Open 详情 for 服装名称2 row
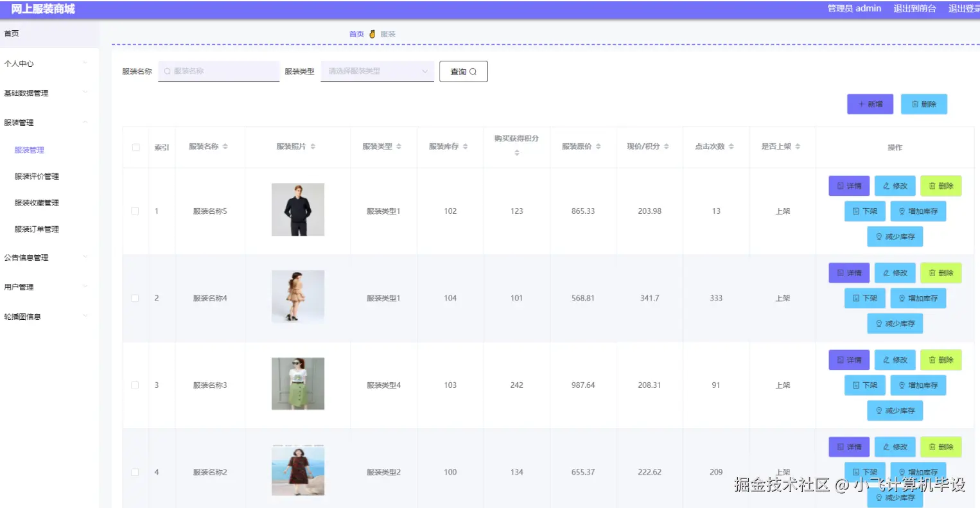The height and width of the screenshot is (508, 980). pyautogui.click(x=849, y=447)
